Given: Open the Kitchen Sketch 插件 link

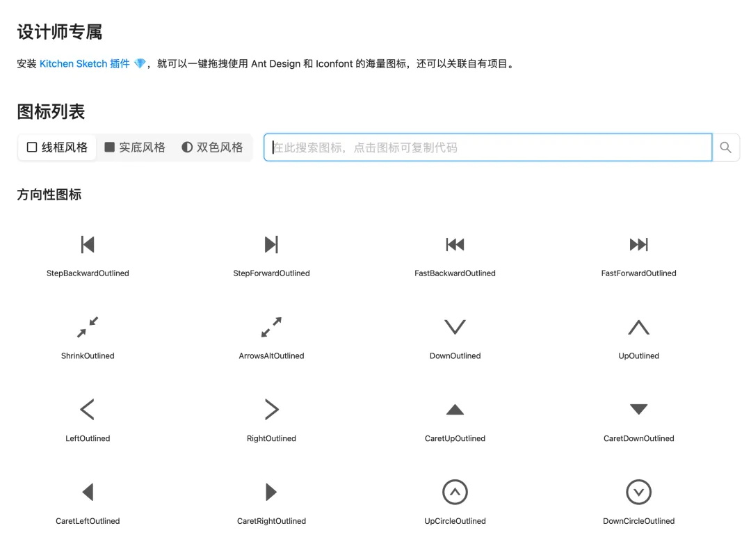Looking at the screenshot, I should coord(85,64).
